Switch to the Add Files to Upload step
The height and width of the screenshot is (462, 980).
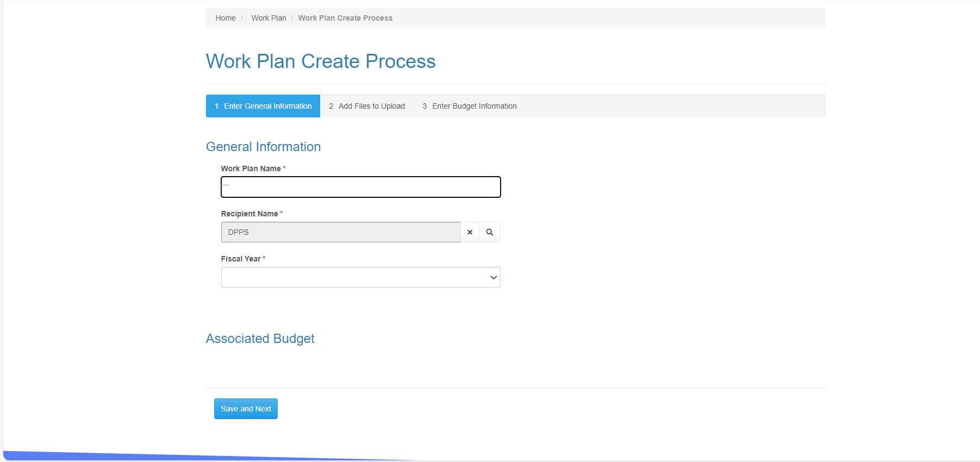[367, 106]
